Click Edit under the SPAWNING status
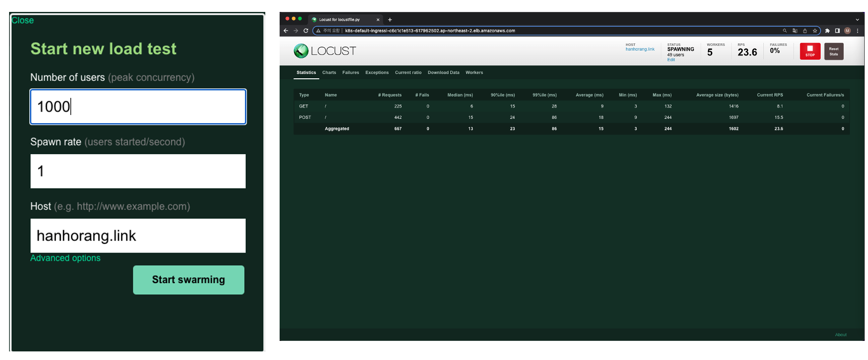The height and width of the screenshot is (360, 868). click(x=671, y=60)
